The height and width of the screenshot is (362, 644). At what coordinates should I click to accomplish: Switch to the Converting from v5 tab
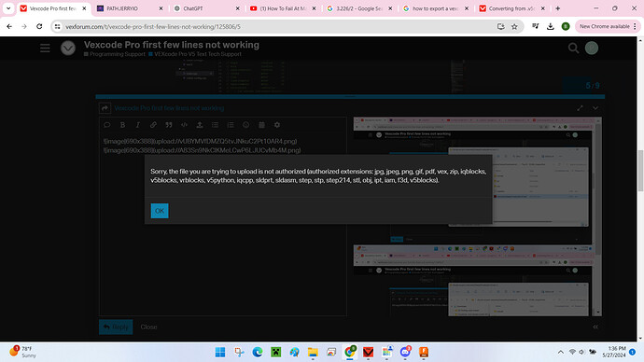[x=512, y=8]
